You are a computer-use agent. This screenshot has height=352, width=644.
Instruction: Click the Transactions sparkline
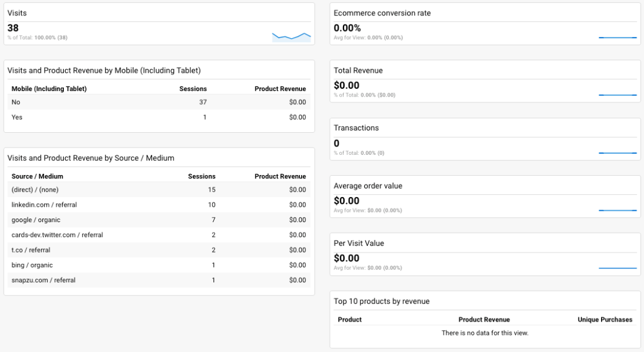[618, 152]
